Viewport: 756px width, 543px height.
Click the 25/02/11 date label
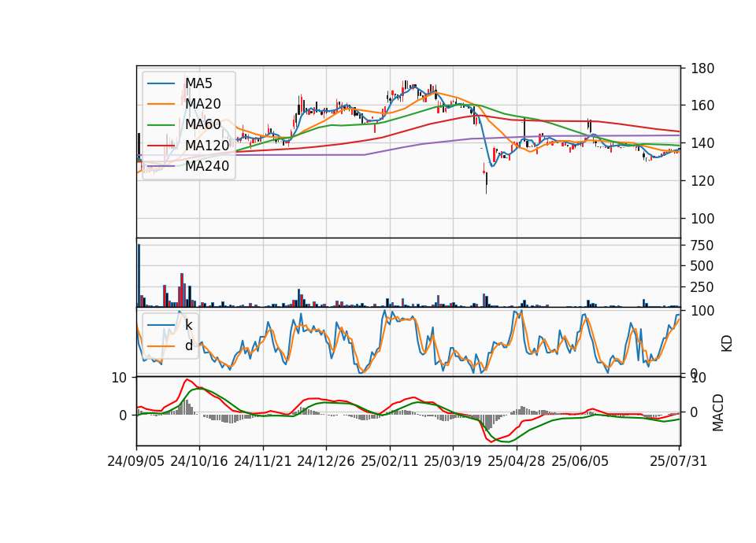tap(390, 461)
